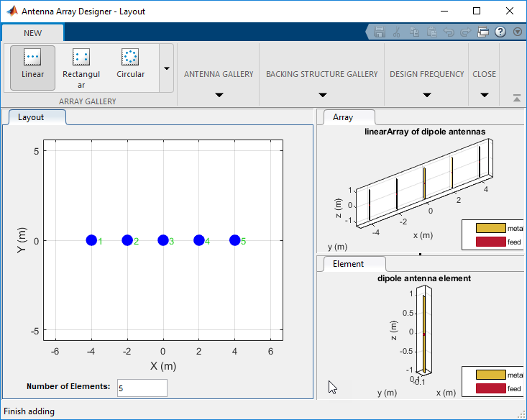Click the MATLAB logo in title bar

(12, 11)
